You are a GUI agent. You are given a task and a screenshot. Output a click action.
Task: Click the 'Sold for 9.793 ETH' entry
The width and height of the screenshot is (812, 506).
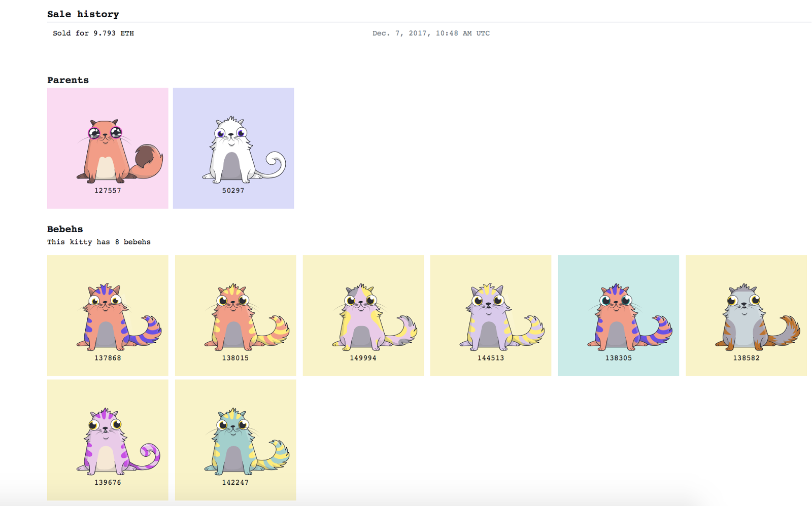point(93,33)
